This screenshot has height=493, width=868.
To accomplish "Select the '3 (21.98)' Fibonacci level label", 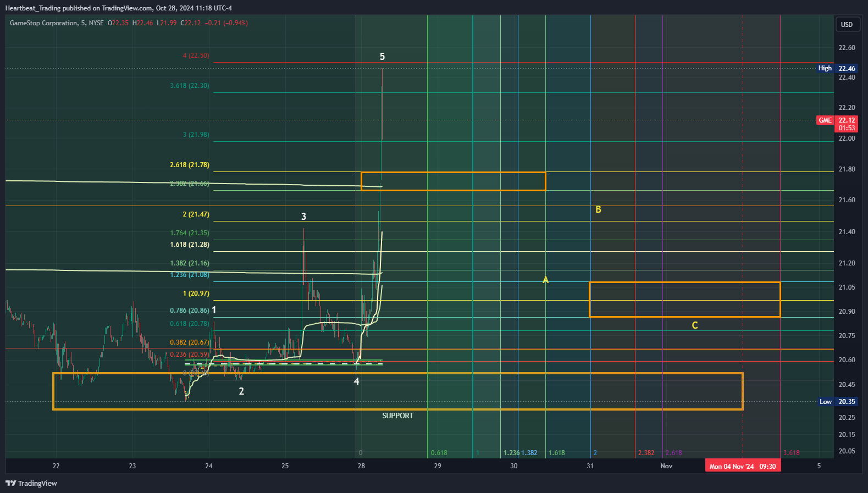I will click(x=196, y=135).
